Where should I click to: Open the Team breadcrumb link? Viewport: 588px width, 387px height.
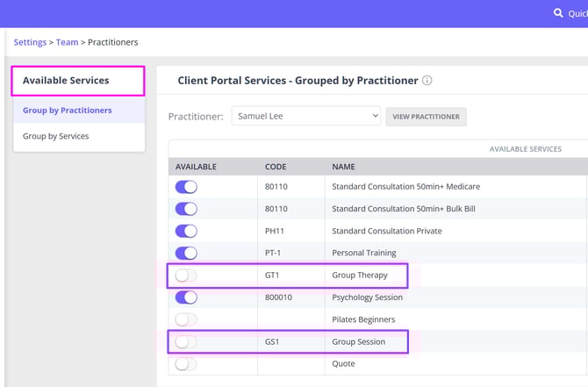pyautogui.click(x=67, y=42)
